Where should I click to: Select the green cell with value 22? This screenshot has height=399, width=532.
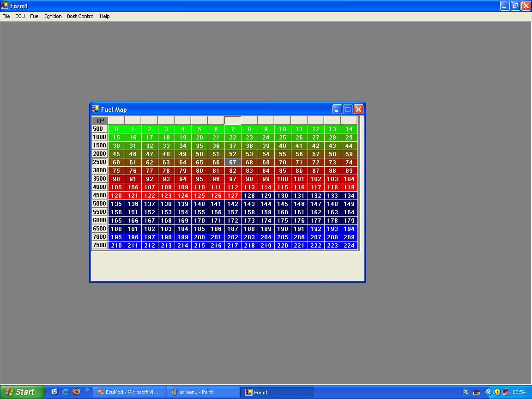233,138
